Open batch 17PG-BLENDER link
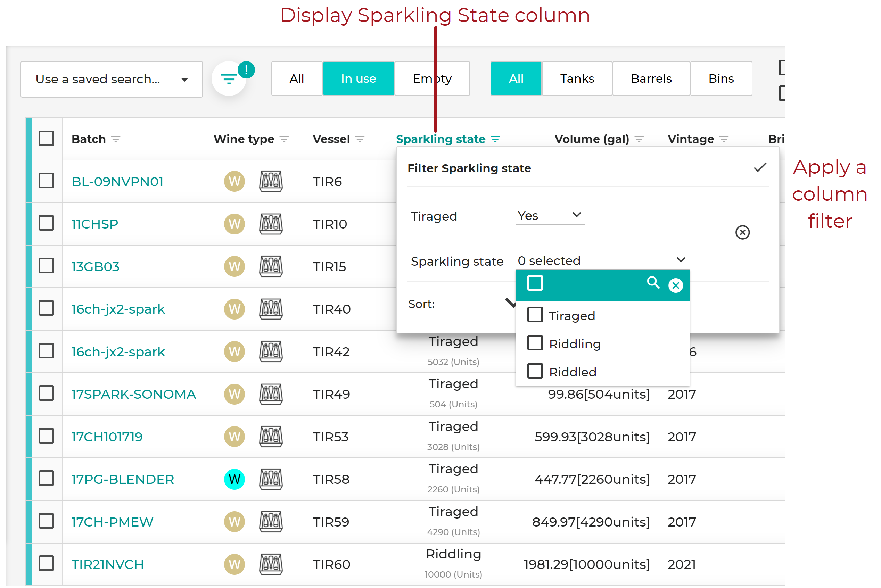 pyautogui.click(x=123, y=480)
